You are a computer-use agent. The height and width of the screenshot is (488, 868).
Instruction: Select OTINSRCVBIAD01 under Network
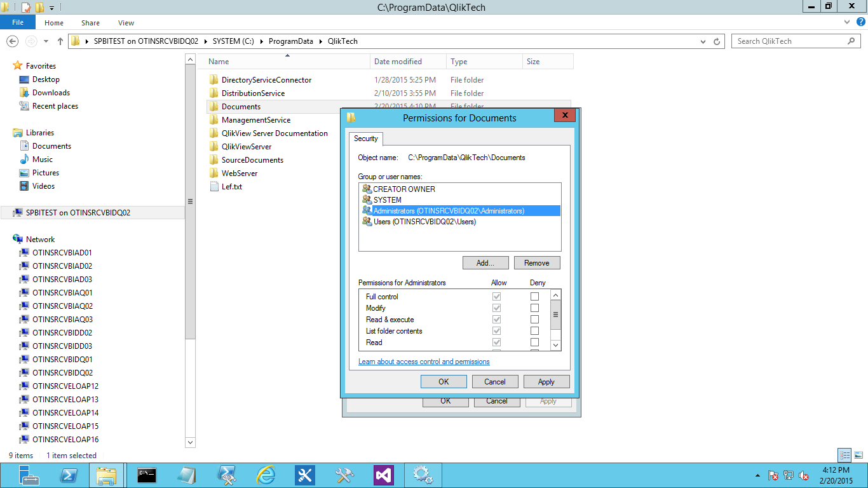(62, 253)
